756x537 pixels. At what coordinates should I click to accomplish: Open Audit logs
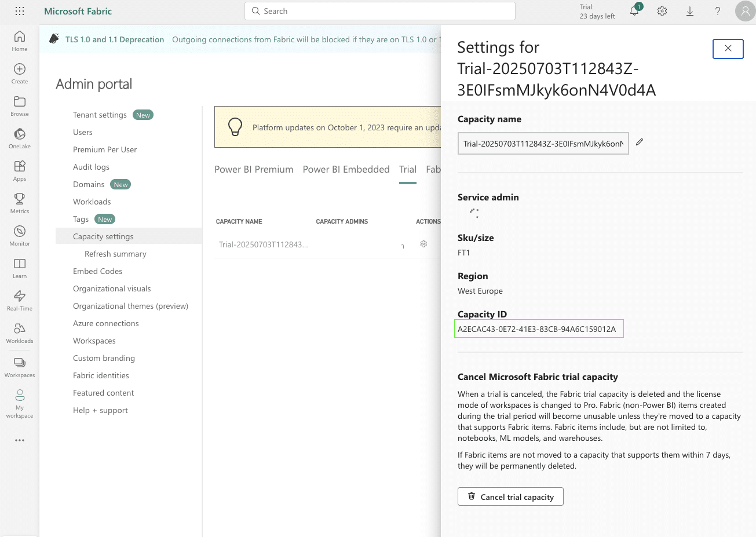click(91, 167)
